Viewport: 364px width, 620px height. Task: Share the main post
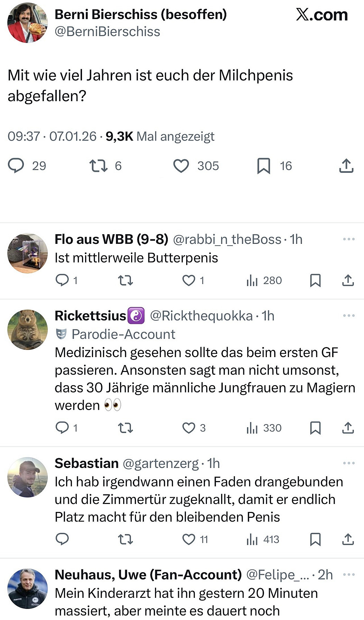coord(346,166)
